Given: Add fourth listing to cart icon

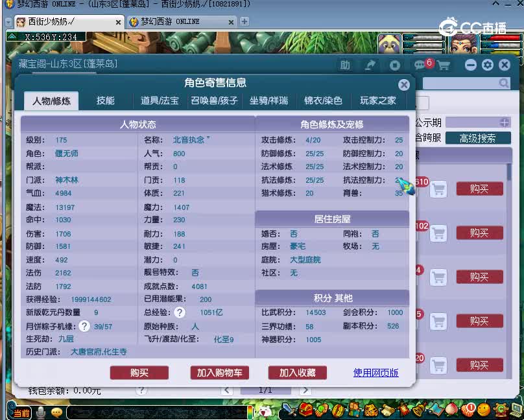Looking at the screenshot, I should tap(438, 321).
